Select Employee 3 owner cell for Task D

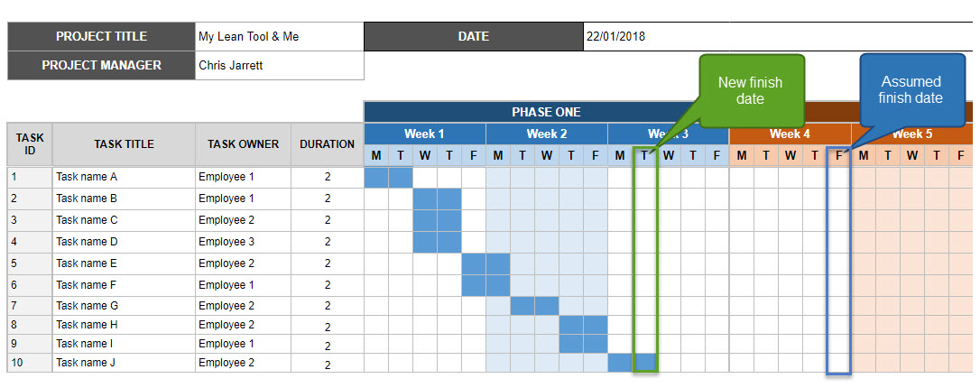[243, 242]
